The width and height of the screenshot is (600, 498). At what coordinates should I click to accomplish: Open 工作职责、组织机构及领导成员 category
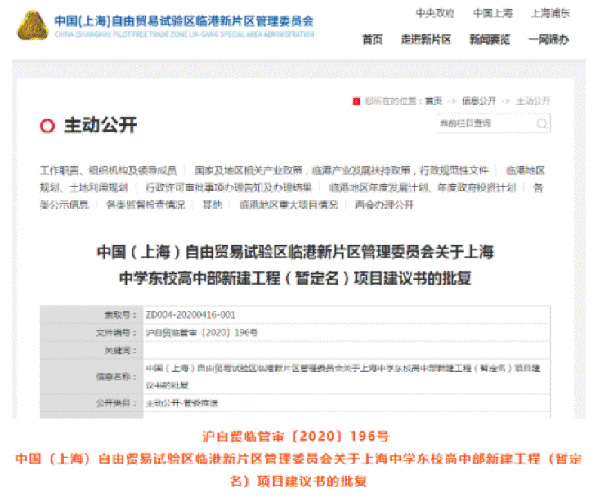(x=108, y=170)
